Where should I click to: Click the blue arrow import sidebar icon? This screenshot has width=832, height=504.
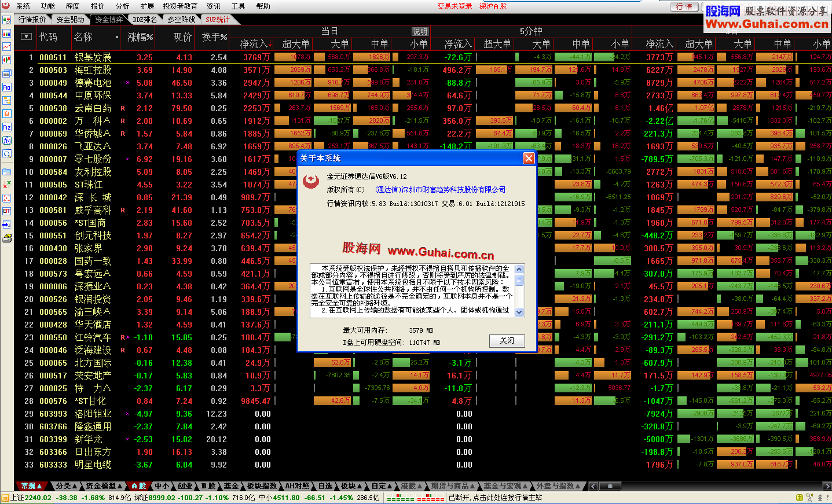point(7,225)
